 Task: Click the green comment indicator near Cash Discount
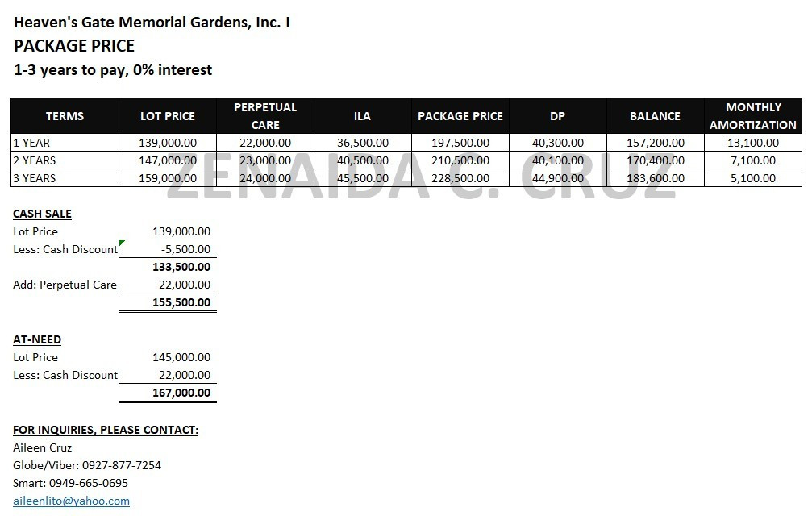pos(122,243)
